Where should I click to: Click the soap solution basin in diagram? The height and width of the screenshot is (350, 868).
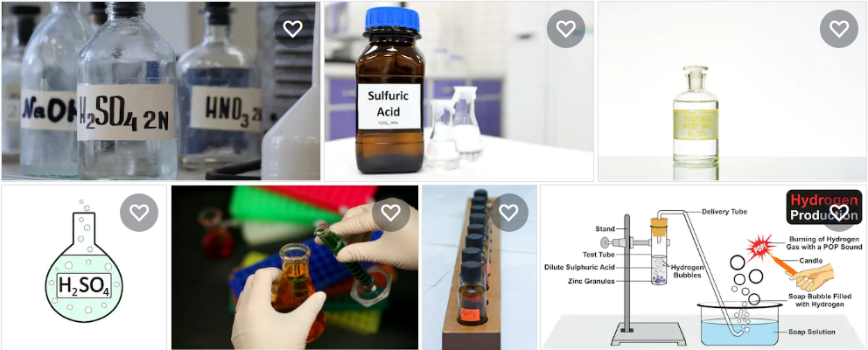[739, 325]
